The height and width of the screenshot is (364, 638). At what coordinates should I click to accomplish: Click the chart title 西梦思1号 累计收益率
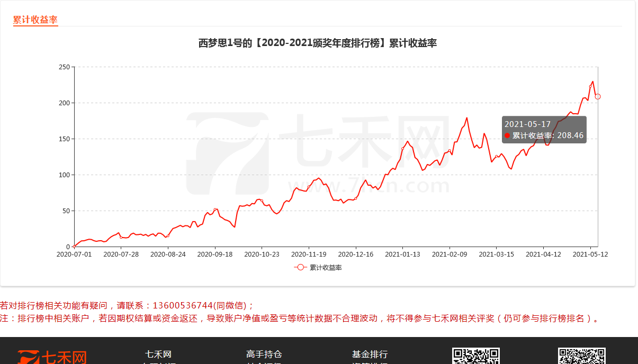pyautogui.click(x=317, y=43)
